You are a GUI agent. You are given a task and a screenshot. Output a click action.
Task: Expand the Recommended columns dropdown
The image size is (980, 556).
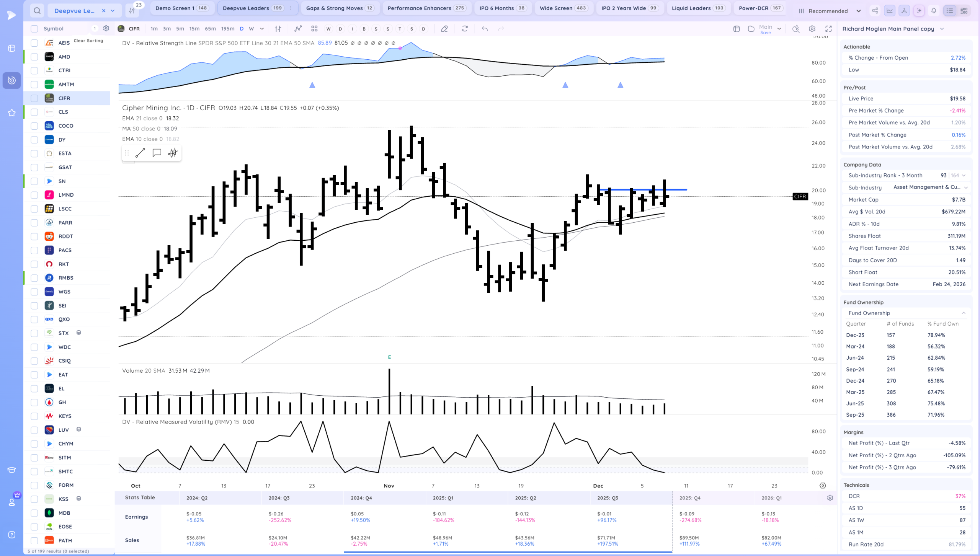(x=858, y=11)
